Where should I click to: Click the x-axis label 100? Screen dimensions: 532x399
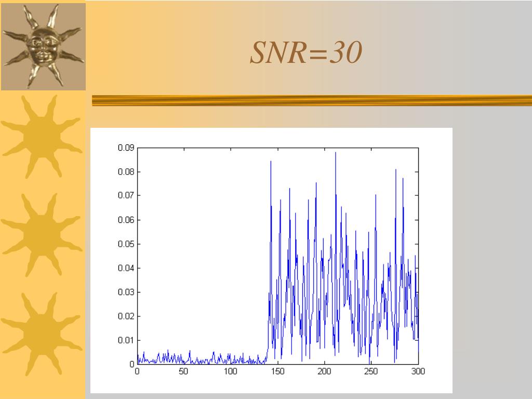[x=230, y=371]
